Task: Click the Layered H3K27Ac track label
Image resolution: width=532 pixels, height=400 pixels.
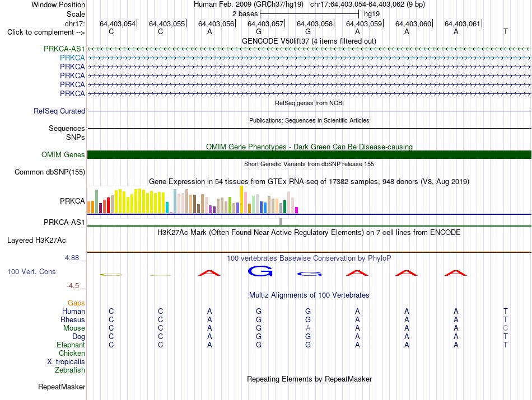Action: tap(36, 241)
